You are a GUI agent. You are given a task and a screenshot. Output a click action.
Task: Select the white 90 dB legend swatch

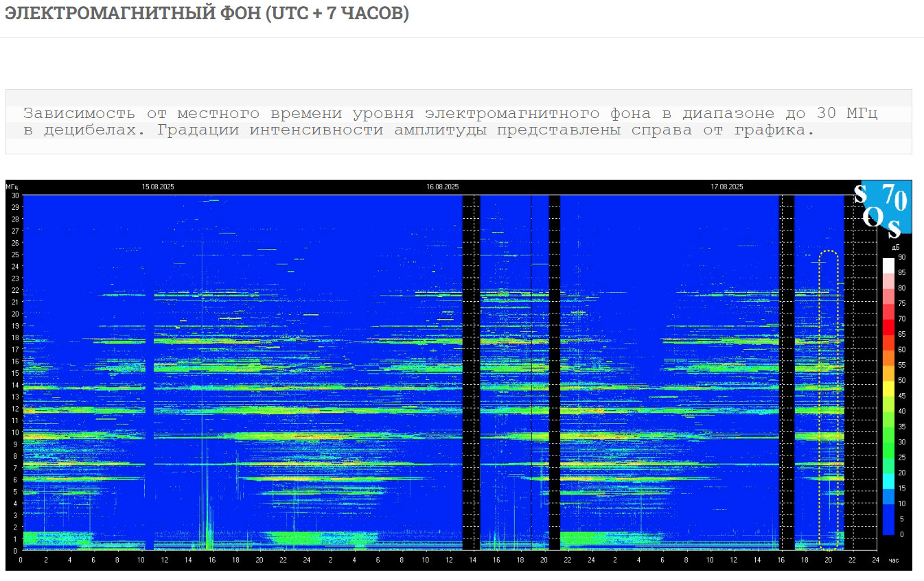click(x=888, y=265)
